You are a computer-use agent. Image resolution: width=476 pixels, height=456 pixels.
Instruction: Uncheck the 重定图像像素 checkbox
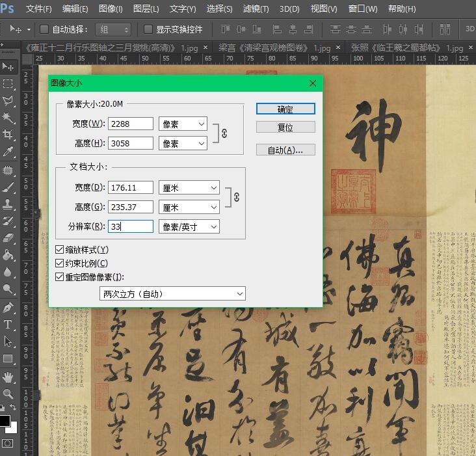60,277
